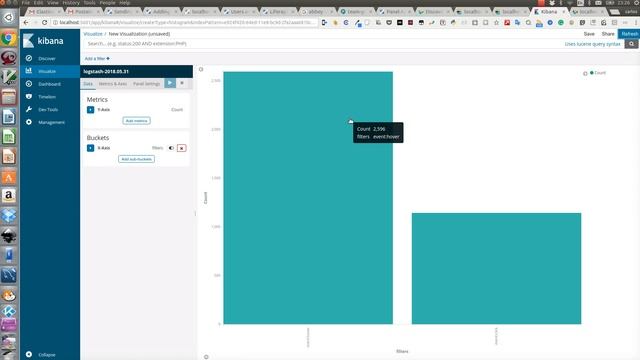Open the People menu in menu bar
This screenshot has height=360, width=640.
107,3
